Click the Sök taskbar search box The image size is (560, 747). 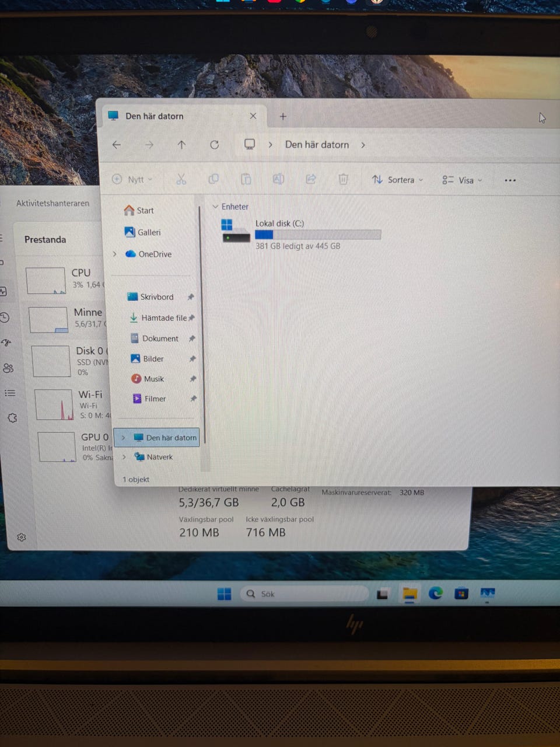304,594
